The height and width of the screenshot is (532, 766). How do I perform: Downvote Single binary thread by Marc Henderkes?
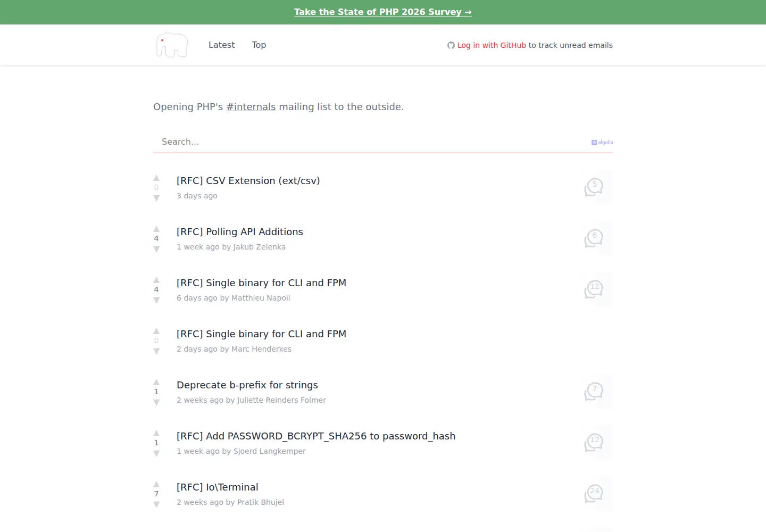[x=156, y=351]
